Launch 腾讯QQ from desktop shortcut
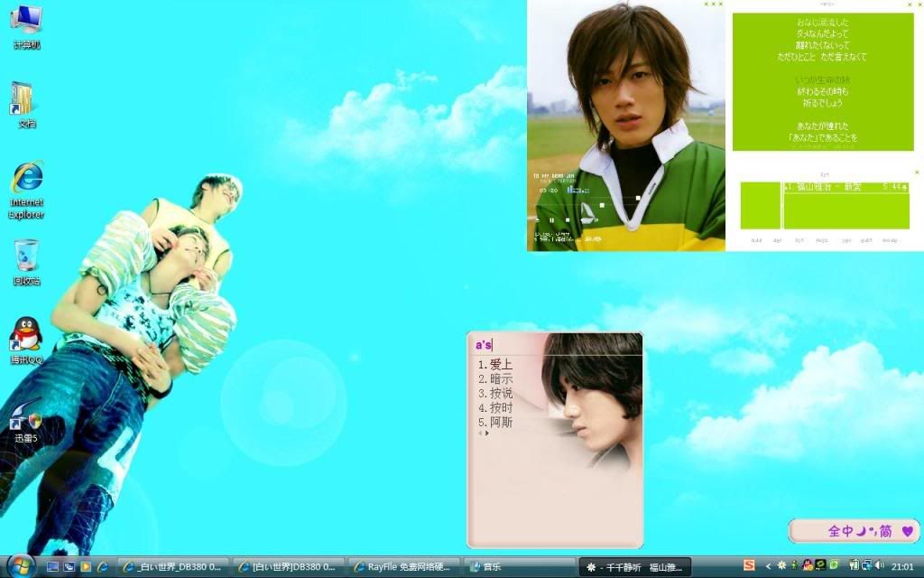The image size is (924, 578). point(26,336)
